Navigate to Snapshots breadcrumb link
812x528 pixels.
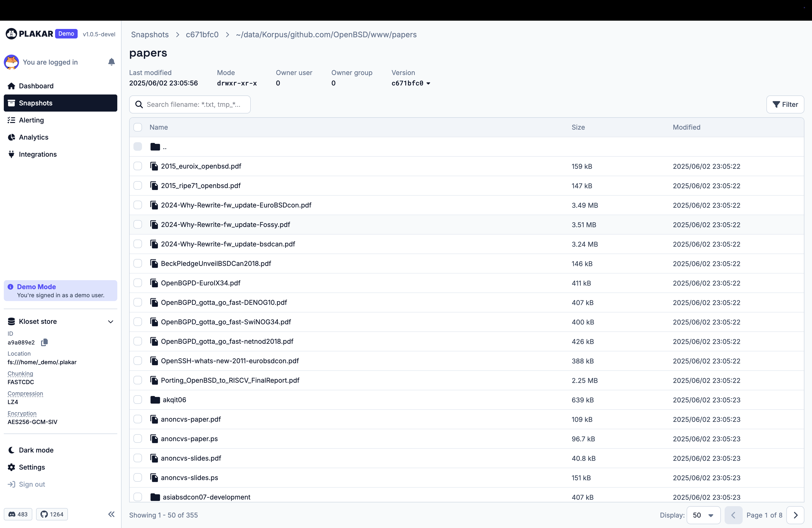pos(150,34)
